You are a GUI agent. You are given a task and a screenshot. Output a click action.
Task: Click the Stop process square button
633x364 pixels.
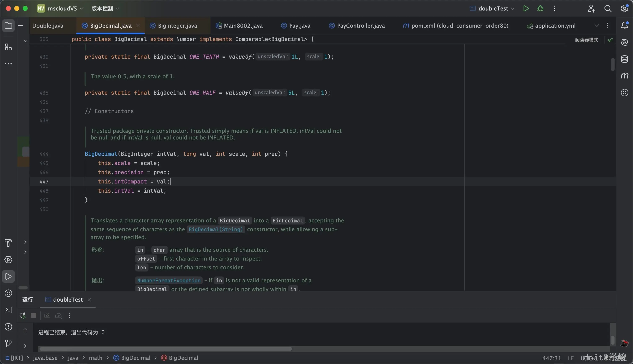34,316
